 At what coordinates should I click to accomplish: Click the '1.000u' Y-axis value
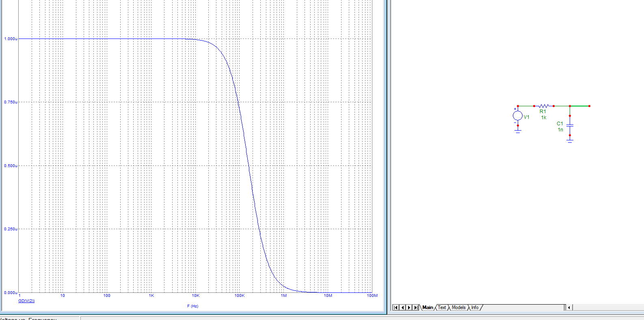point(11,39)
